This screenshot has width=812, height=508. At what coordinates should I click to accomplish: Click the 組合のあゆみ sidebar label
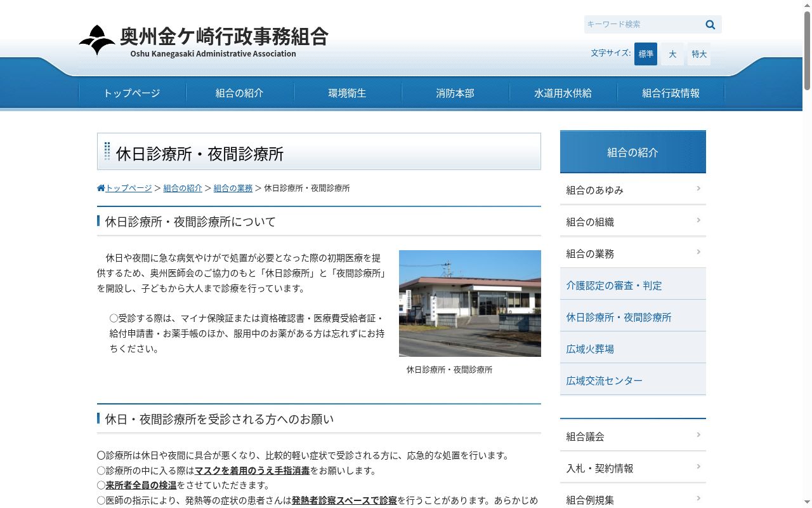point(595,190)
